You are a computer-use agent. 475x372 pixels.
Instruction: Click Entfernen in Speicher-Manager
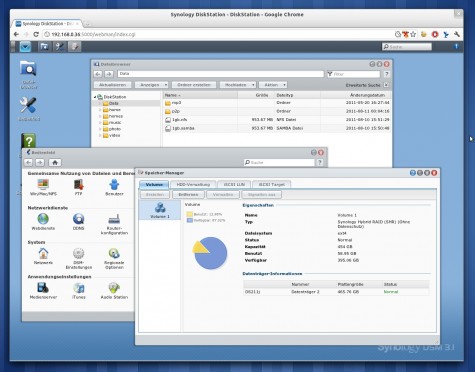(188, 194)
